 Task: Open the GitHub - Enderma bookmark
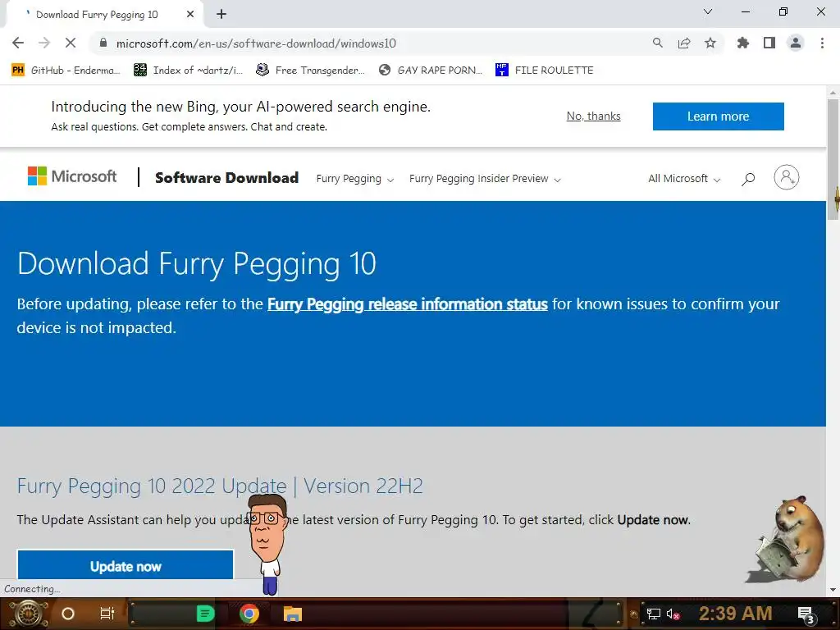pyautogui.click(x=66, y=71)
